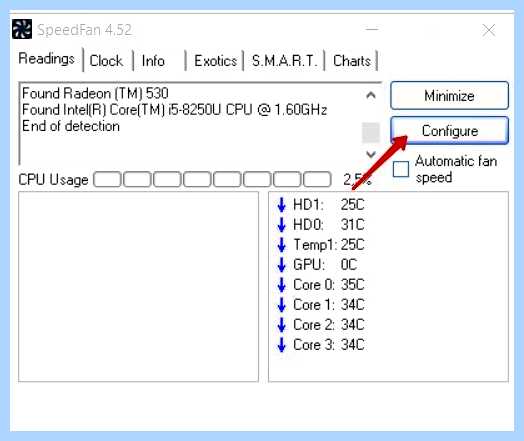Select the 'Found Radeon (TM) 530' log line
The image size is (524, 441).
(x=95, y=93)
